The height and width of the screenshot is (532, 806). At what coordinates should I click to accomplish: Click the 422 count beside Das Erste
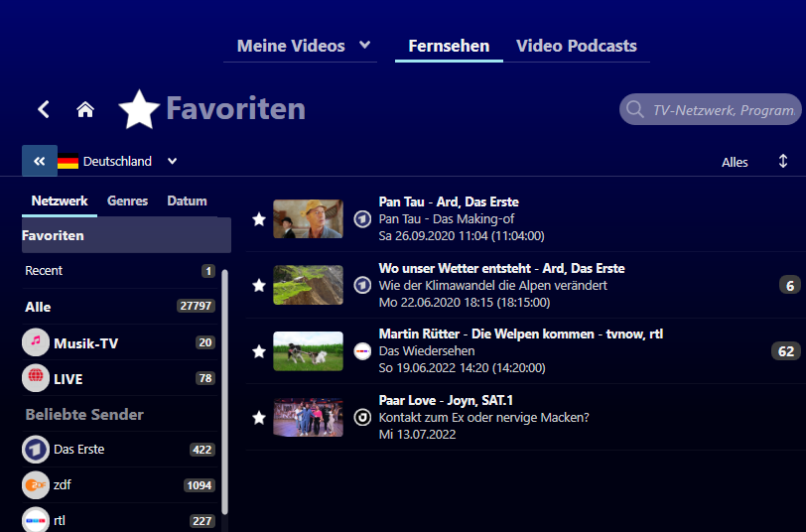tap(202, 450)
